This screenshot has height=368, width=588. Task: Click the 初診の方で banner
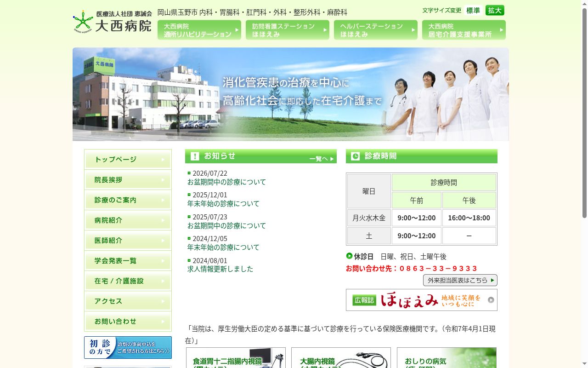click(x=128, y=347)
